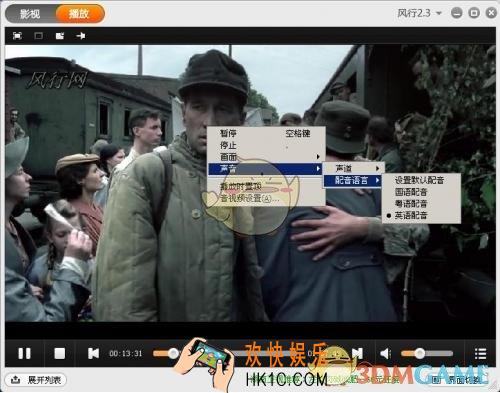Open the playlist icon in the control bar
Viewport: 500px width, 393px height.
(480, 354)
